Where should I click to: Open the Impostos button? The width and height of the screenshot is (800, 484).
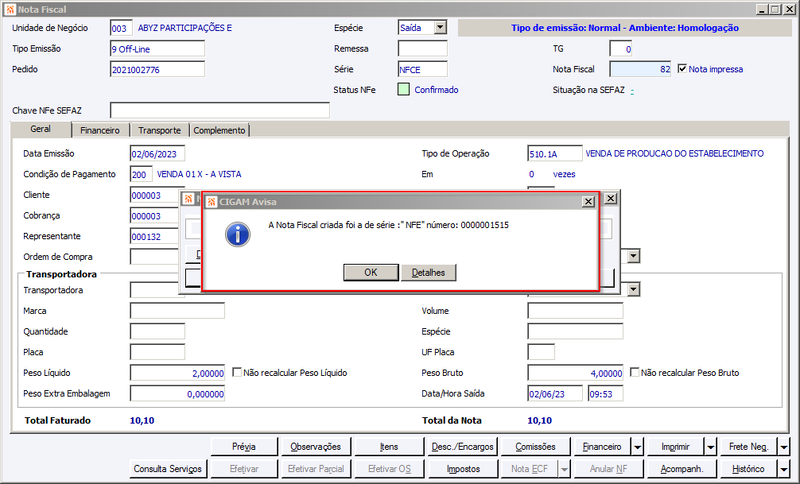463,468
